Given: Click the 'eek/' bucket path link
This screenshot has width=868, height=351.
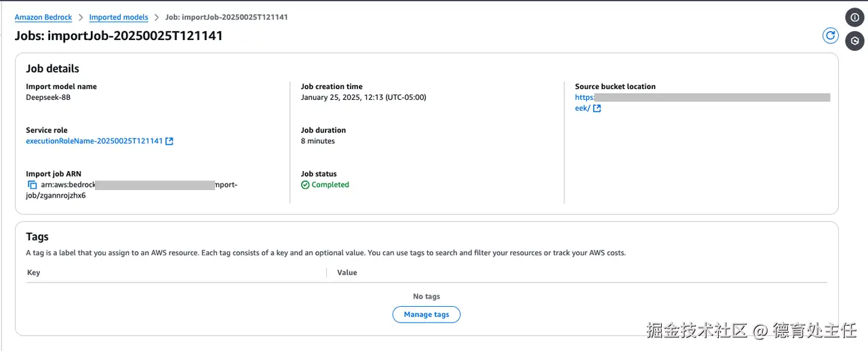Looking at the screenshot, I should tap(582, 109).
